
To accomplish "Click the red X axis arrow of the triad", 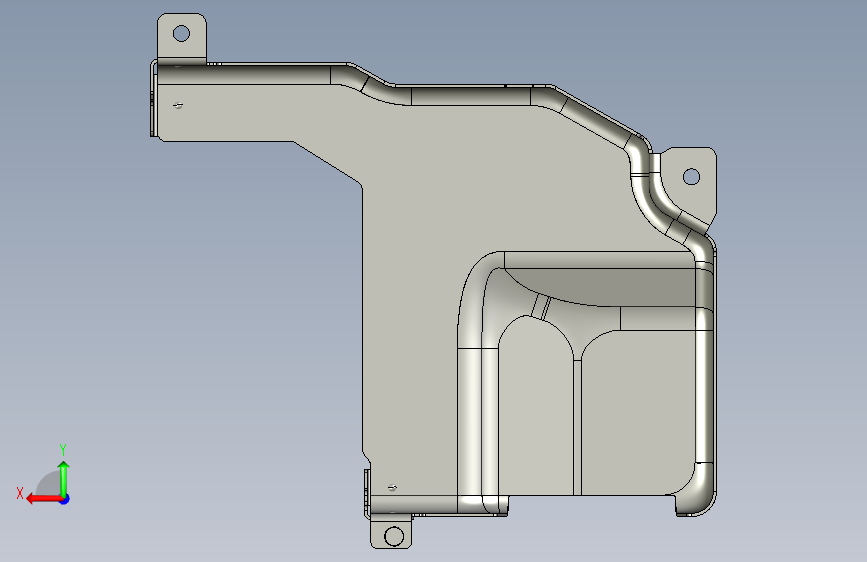I will (44, 499).
